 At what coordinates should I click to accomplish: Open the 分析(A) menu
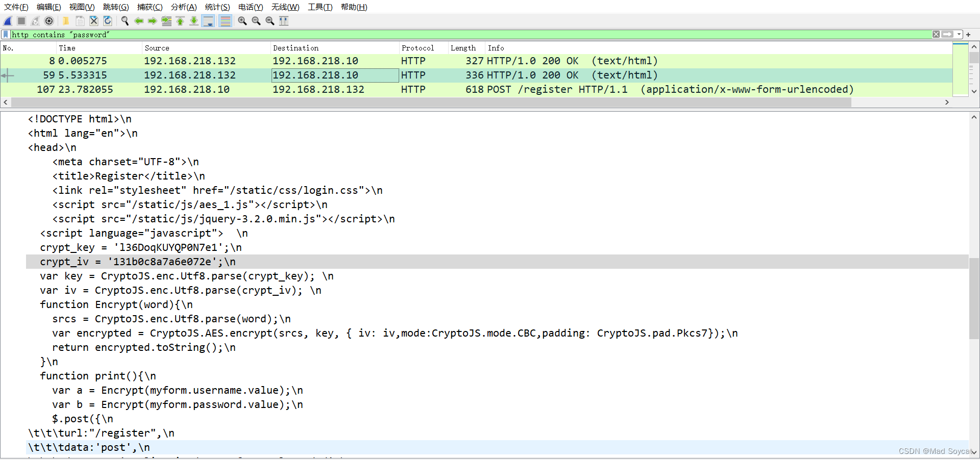tap(184, 7)
